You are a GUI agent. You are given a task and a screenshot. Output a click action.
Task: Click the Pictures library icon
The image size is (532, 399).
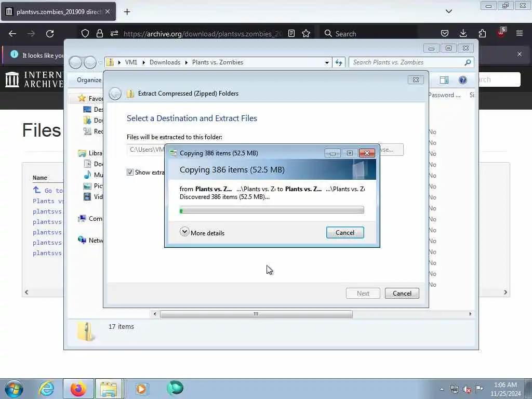tap(87, 185)
